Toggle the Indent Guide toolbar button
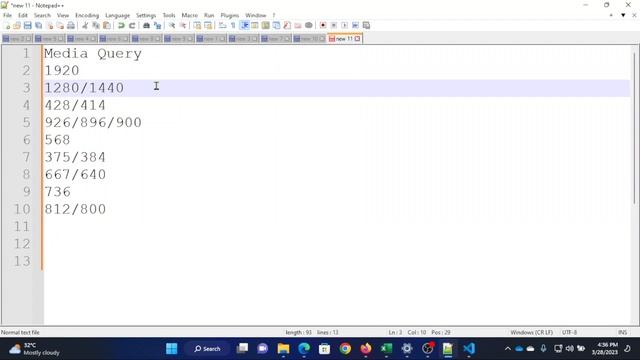 pos(244,26)
